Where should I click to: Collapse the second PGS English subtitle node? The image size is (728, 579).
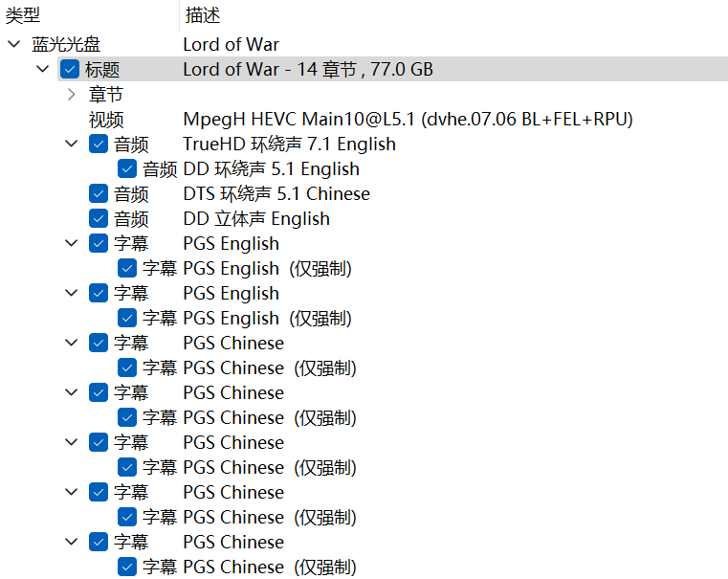[72, 293]
